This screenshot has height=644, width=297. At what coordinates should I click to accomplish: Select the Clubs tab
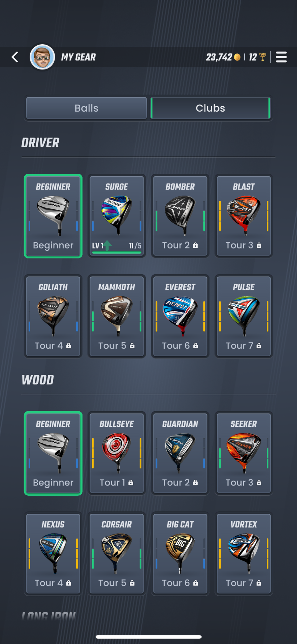(210, 108)
